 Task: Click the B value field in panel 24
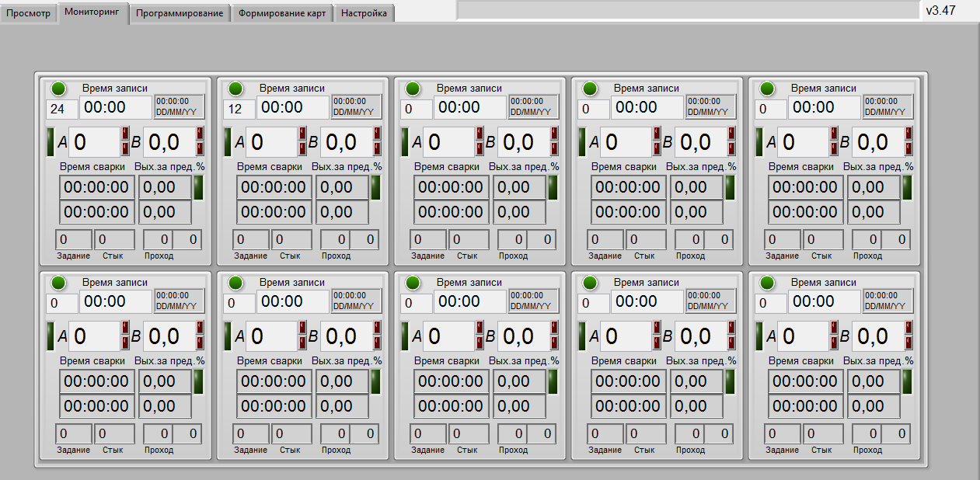click(x=169, y=142)
